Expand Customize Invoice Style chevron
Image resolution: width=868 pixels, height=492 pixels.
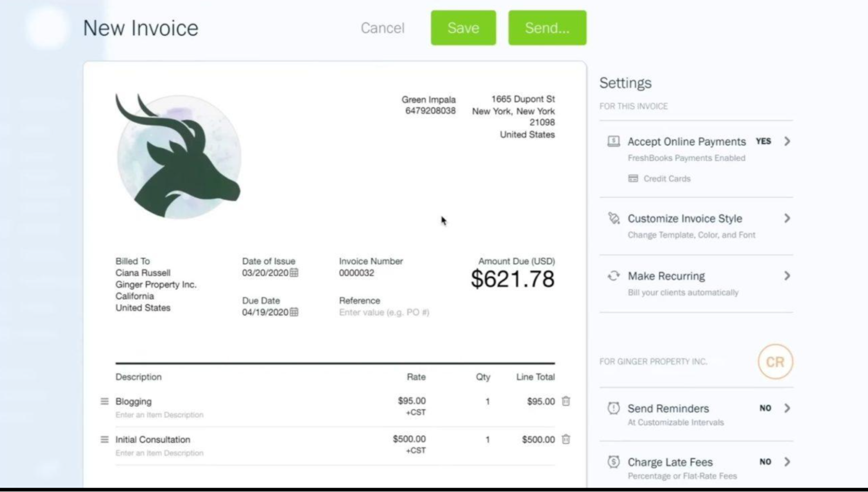(787, 218)
